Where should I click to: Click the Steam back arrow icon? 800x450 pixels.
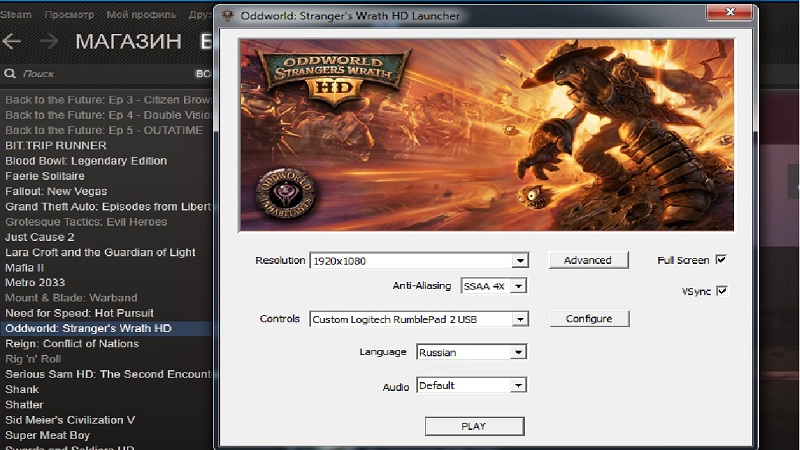coord(11,41)
